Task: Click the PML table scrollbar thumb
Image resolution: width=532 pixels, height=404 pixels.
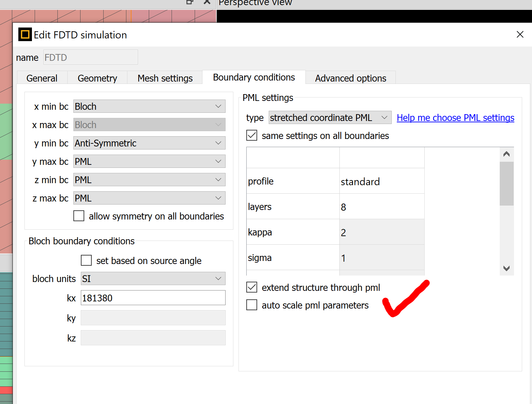Action: tap(506, 183)
